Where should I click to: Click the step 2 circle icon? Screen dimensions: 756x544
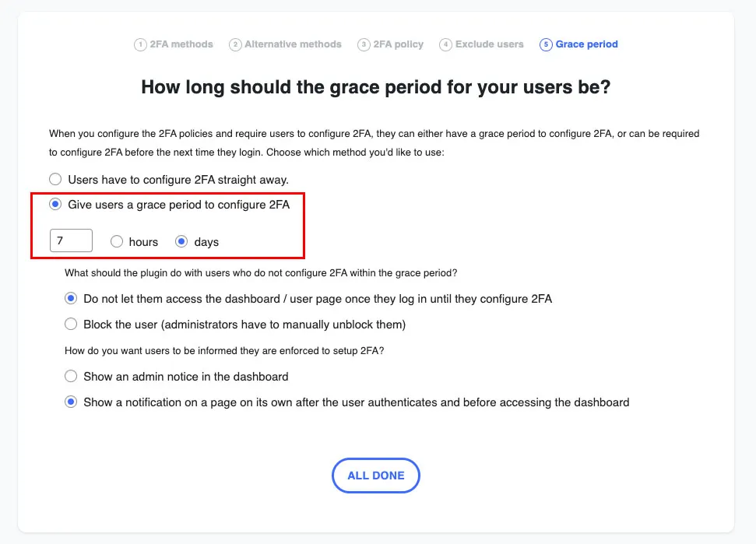[x=235, y=45]
